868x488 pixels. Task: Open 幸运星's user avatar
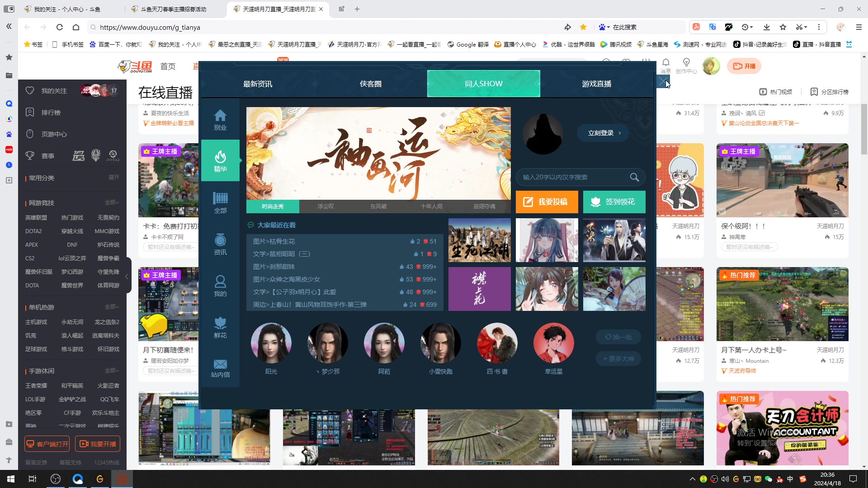click(x=554, y=343)
